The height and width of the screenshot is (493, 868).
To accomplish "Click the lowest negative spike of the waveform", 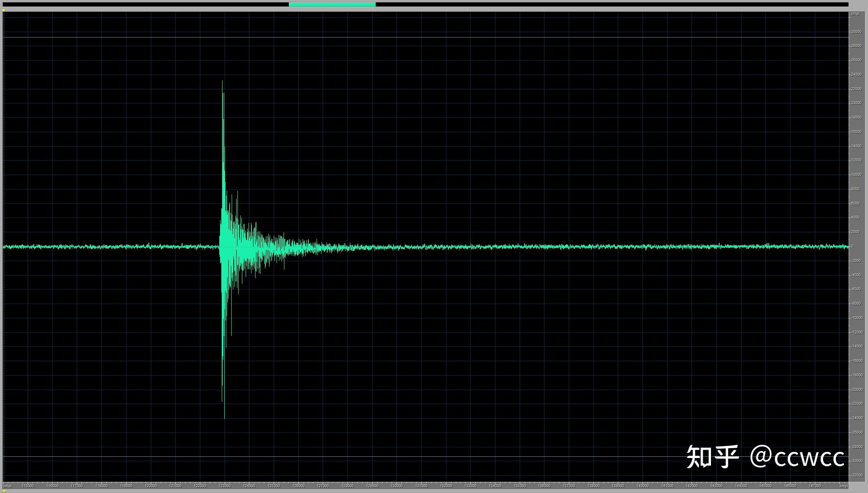I will (224, 417).
